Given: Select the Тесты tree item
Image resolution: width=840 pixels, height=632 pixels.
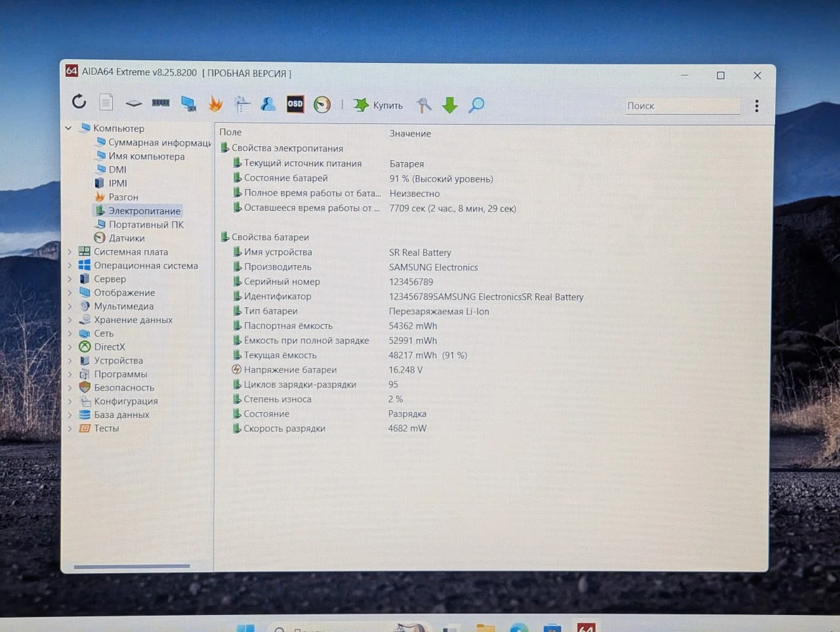Looking at the screenshot, I should 99,428.
